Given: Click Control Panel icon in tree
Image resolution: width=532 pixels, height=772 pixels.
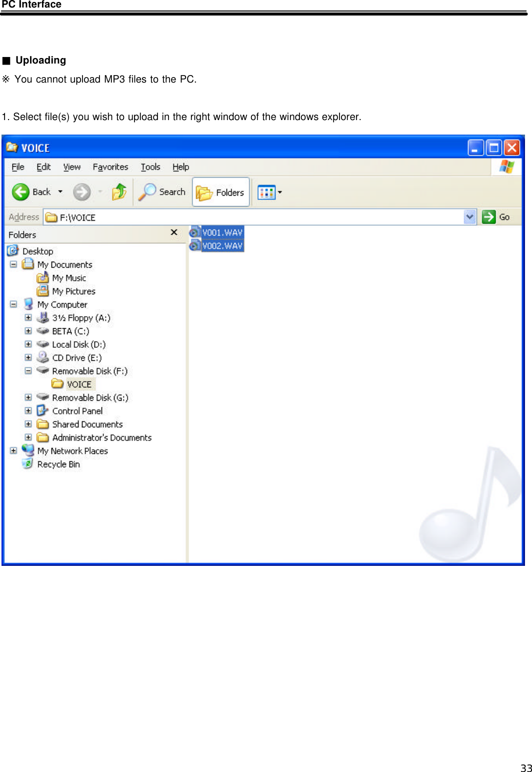Looking at the screenshot, I should 43,411.
